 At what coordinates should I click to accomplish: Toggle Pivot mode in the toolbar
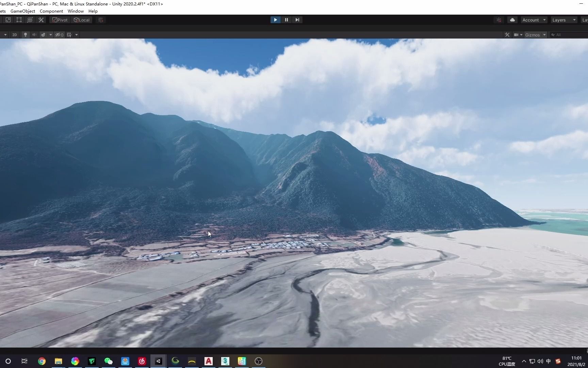coord(60,20)
